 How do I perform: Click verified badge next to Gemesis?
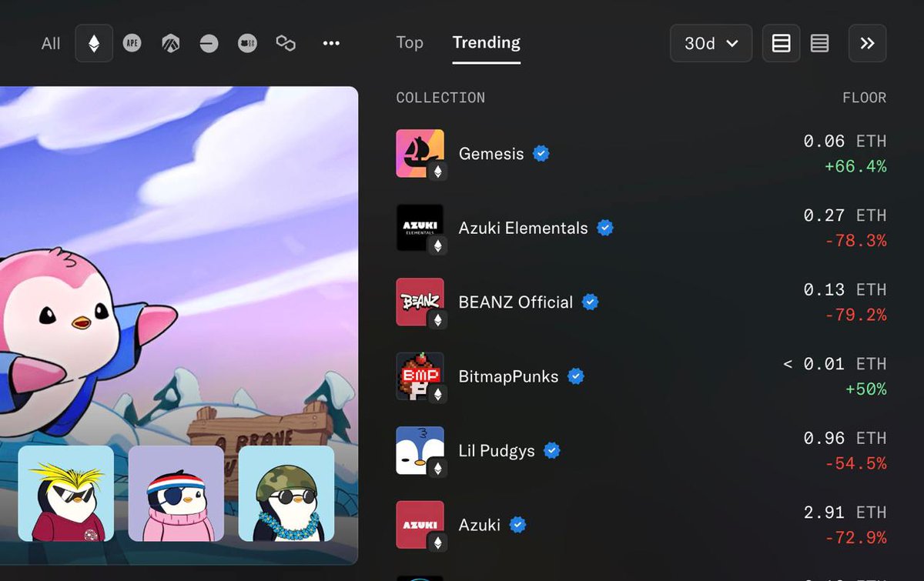coord(541,153)
